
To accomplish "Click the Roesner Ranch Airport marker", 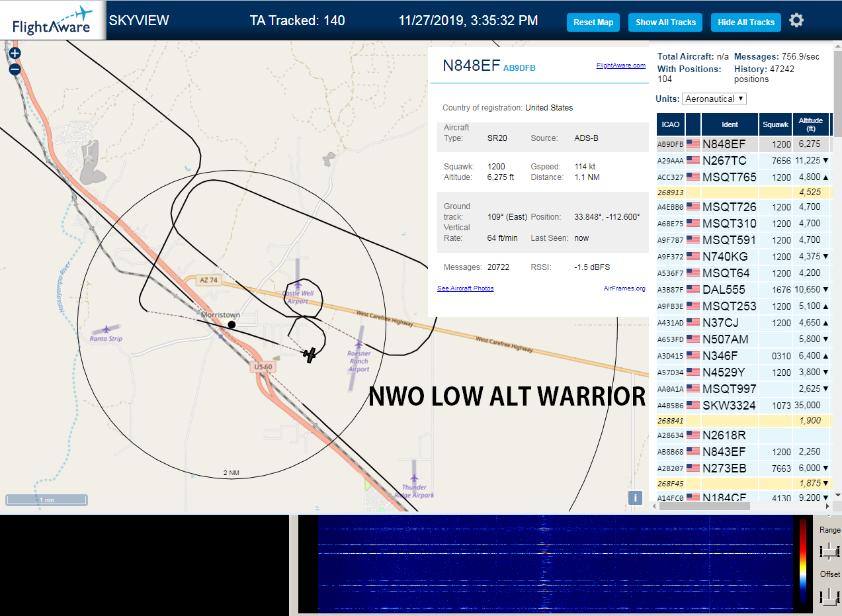I will tap(358, 345).
